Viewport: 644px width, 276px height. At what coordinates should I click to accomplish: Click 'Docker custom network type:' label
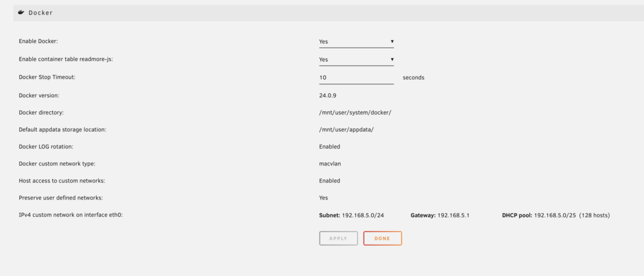pos(57,163)
